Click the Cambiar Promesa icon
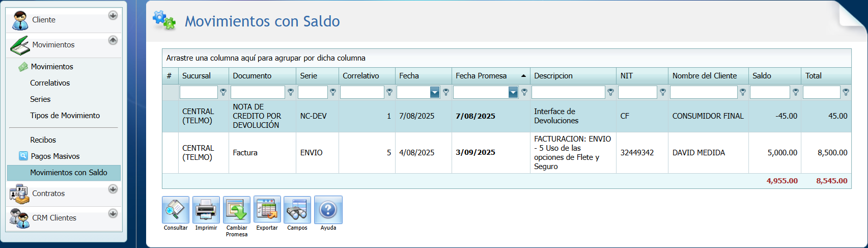Viewport: 868px width, 248px height. (x=237, y=210)
